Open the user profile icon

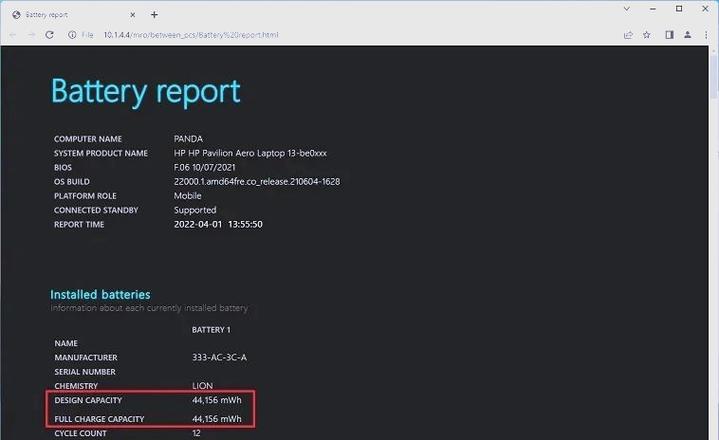coord(687,35)
